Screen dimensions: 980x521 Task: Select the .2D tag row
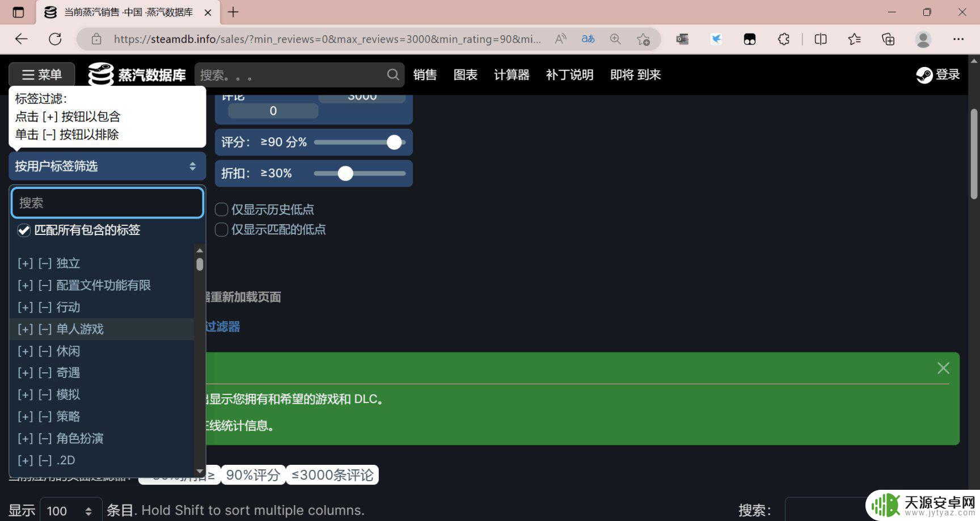click(102, 460)
